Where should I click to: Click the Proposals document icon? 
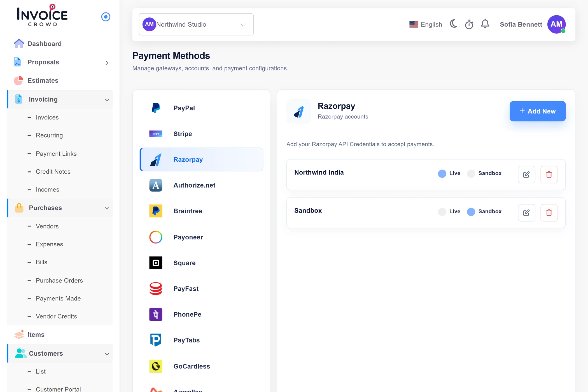coord(17,62)
